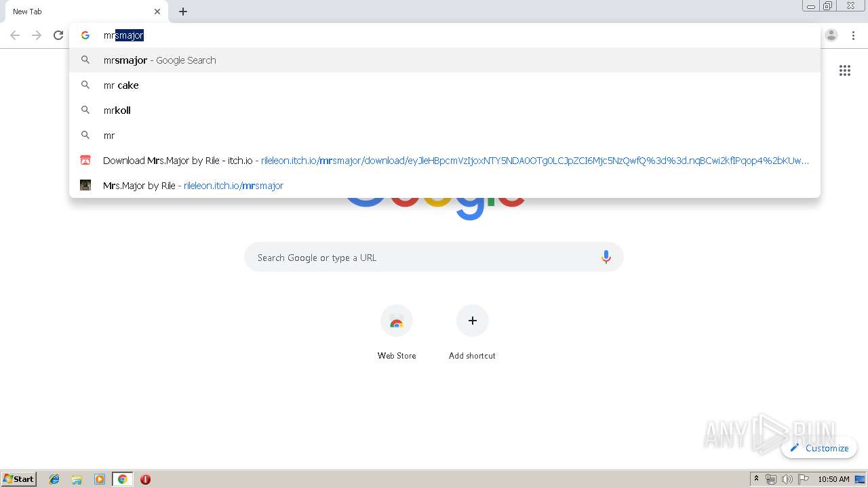Click the address bar text mrsmajor
This screenshot has height=488, width=868.
click(123, 35)
